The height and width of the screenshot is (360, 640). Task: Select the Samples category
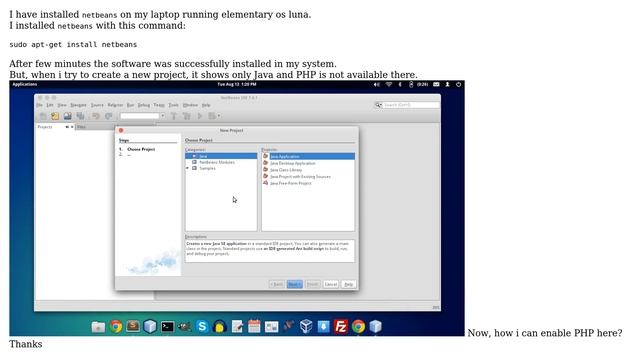207,168
